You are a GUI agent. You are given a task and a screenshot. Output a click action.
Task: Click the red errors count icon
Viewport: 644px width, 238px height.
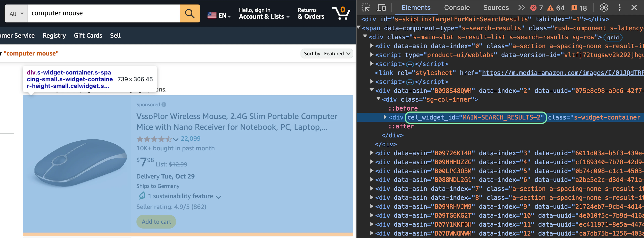pyautogui.click(x=533, y=8)
